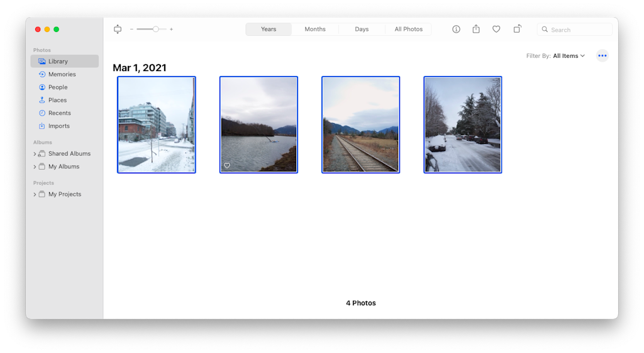644x353 pixels.
Task: Click the aspect ratio zoom icon
Action: 118,30
